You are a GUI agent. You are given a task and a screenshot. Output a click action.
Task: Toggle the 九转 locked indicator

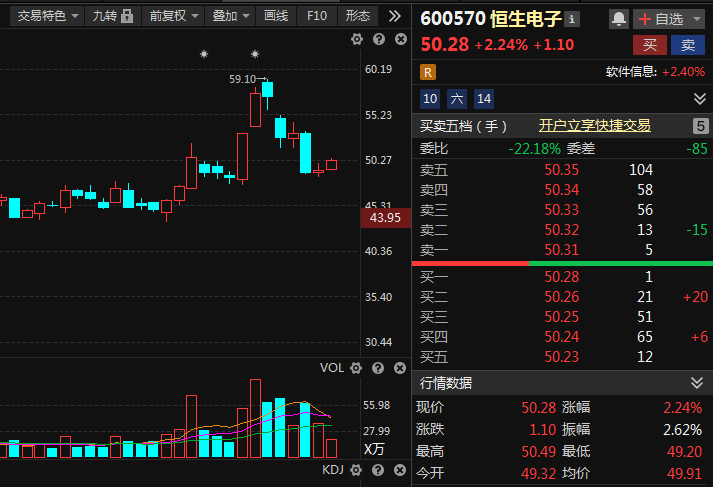pos(113,16)
